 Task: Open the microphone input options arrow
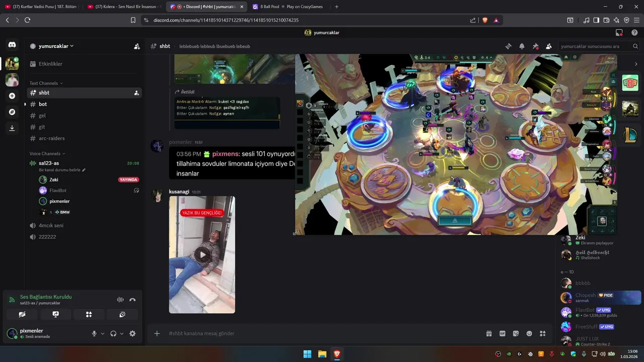[x=103, y=333]
